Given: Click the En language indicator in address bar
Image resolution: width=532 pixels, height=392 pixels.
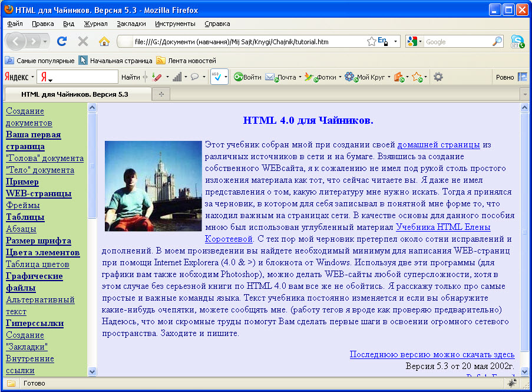Looking at the screenshot, I should point(382,41).
